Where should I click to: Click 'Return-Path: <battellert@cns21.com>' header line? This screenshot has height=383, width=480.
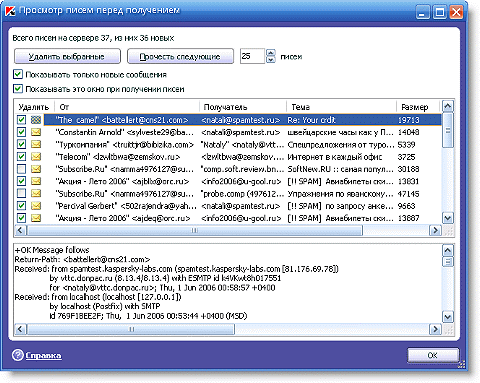[82, 259]
